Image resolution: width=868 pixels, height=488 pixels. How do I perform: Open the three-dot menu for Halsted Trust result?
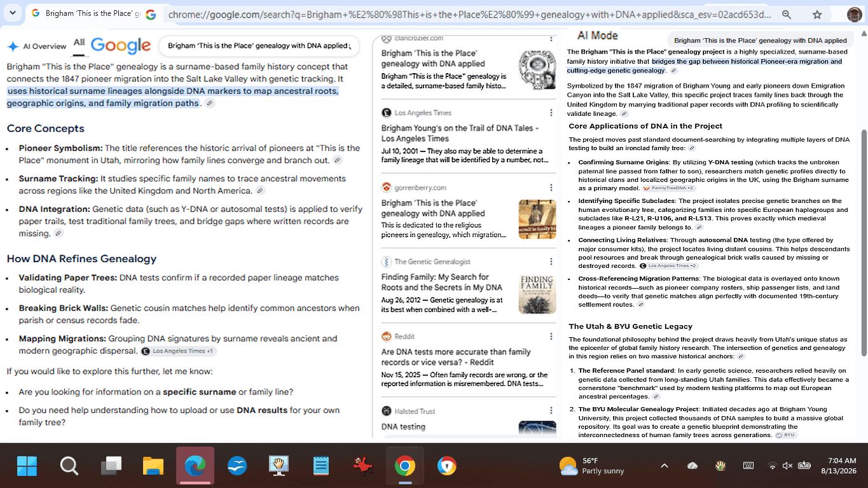[x=551, y=411]
